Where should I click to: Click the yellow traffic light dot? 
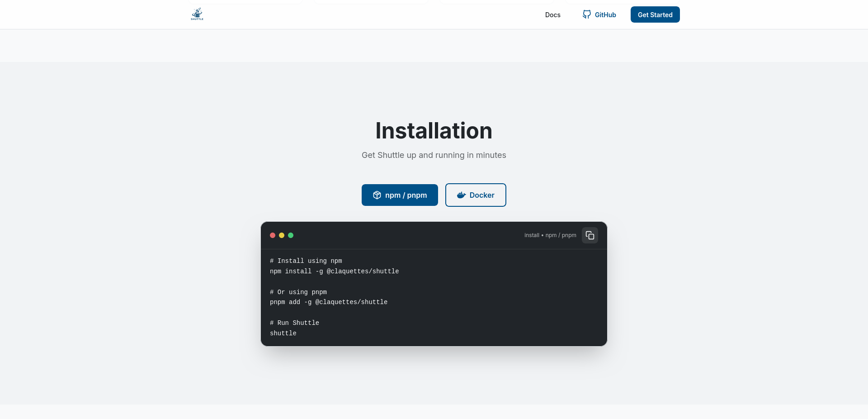click(x=282, y=235)
